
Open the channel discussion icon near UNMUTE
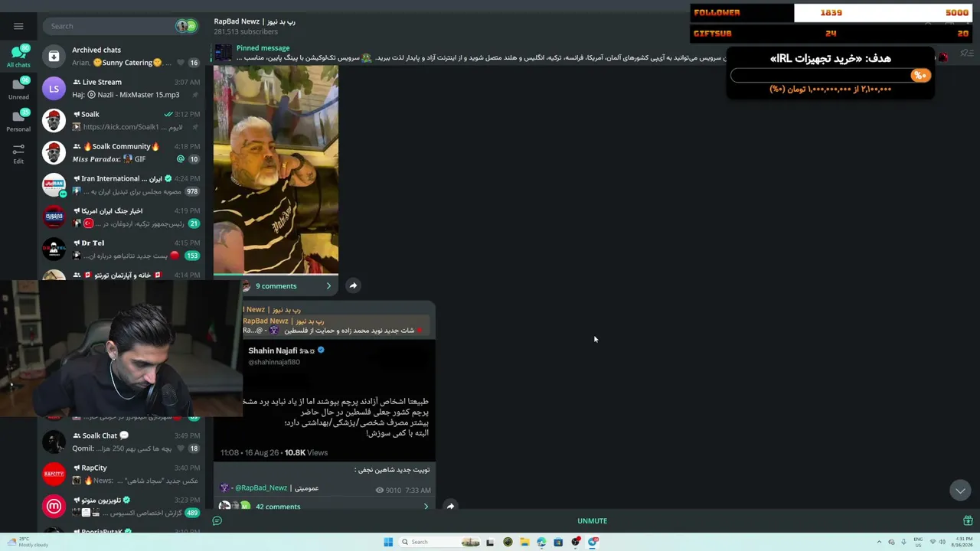tap(217, 521)
